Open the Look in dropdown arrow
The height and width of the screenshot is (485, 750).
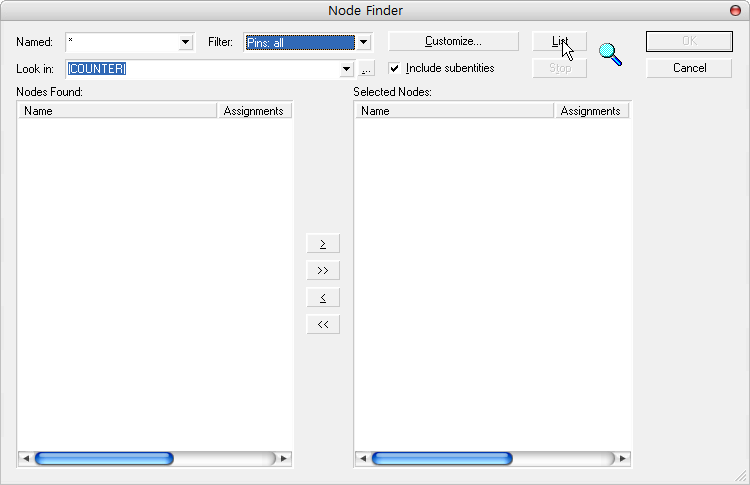click(347, 69)
